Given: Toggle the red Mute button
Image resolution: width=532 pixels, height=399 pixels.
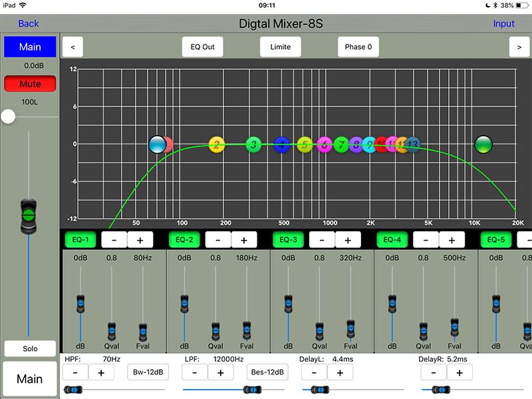Looking at the screenshot, I should pyautogui.click(x=30, y=84).
